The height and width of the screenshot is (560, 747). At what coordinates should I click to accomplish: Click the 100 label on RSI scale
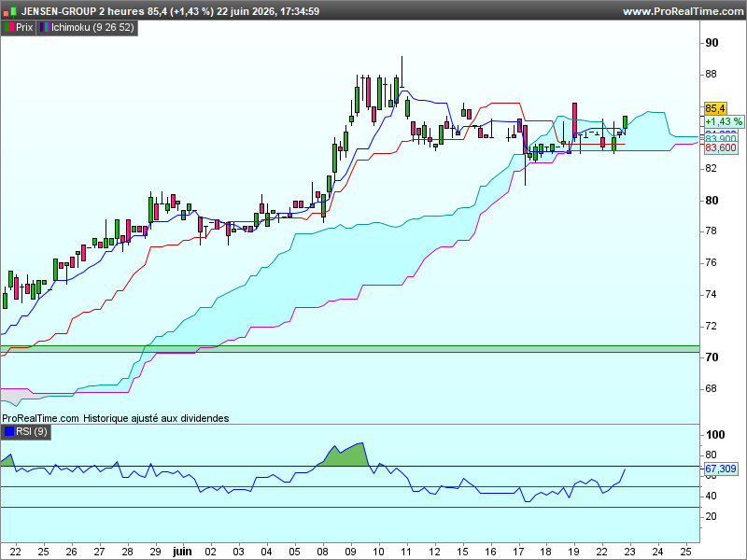point(715,435)
